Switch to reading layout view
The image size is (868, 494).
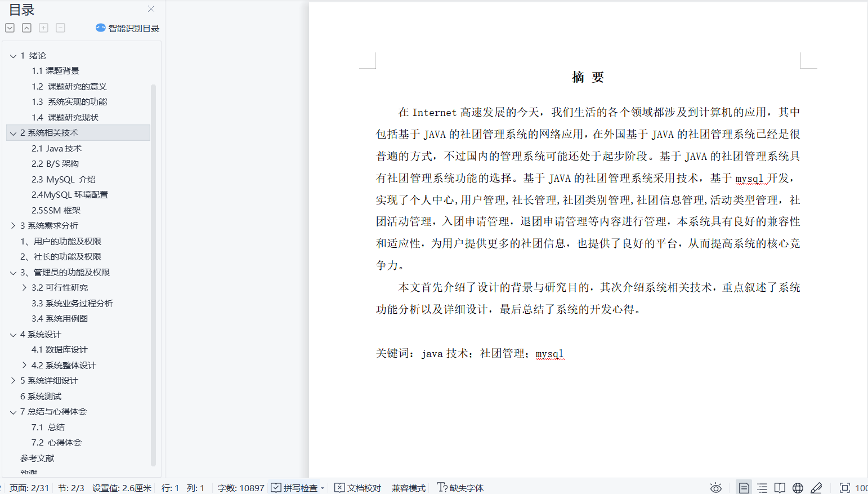click(780, 488)
